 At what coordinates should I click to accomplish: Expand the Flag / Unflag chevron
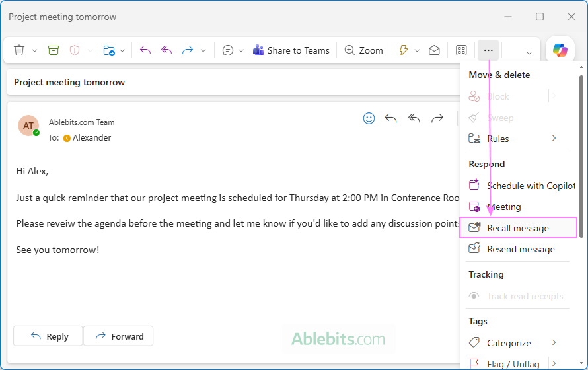click(554, 363)
